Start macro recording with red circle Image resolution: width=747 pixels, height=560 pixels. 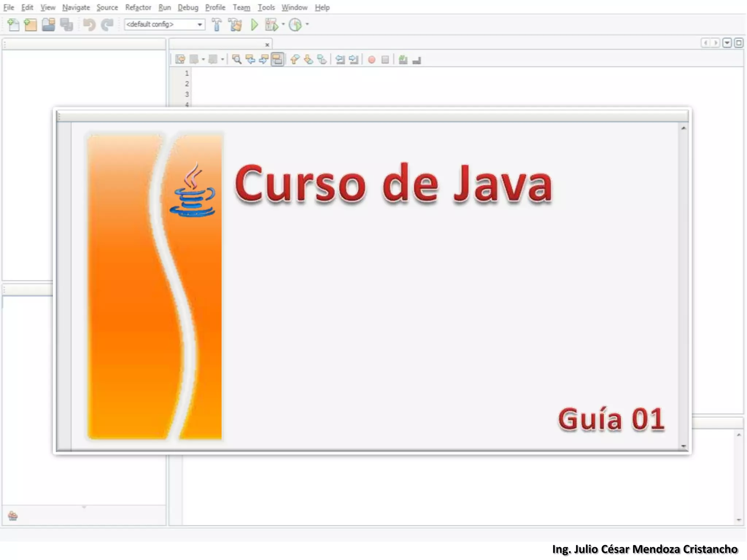pos(372,60)
